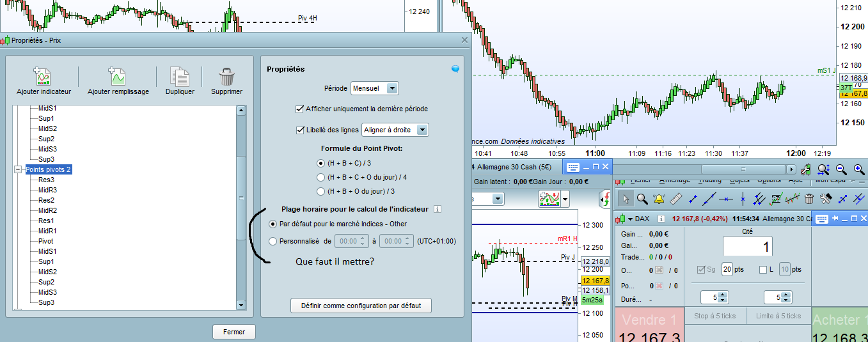Click the Personnalisé start time spinner
Image resolution: width=868 pixels, height=342 pixels.
click(x=352, y=241)
